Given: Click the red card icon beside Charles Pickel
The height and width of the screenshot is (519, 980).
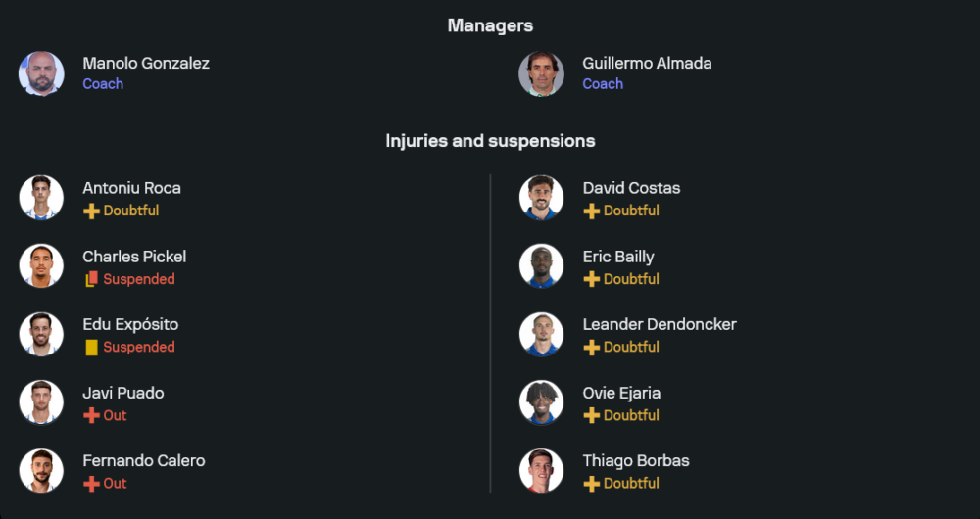Looking at the screenshot, I should pyautogui.click(x=91, y=279).
